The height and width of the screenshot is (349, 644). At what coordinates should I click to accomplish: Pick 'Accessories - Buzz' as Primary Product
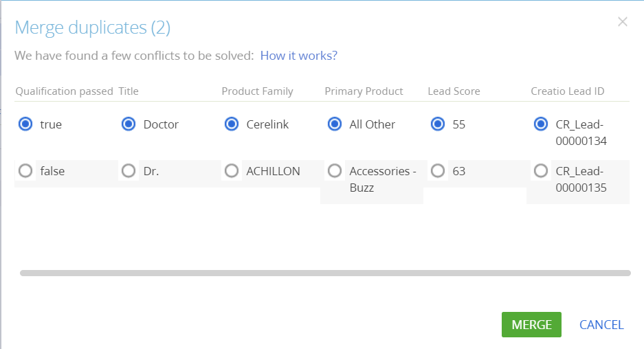(335, 171)
